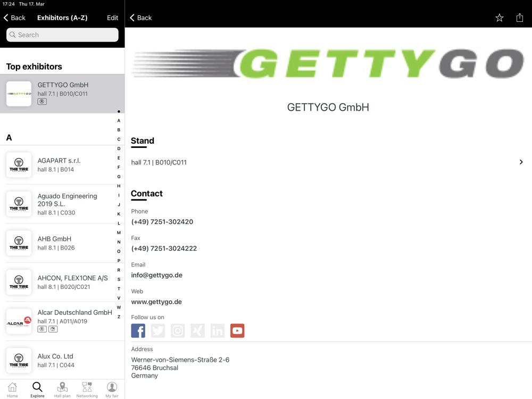Tap the Alcar logo thumbnail
Screen dimensions: 532x399
click(x=19, y=321)
